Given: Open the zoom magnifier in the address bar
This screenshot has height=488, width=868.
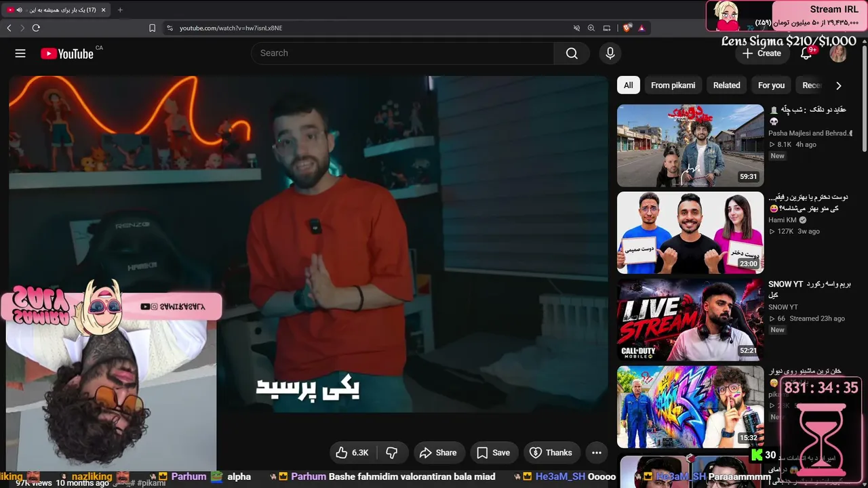Looking at the screenshot, I should pyautogui.click(x=591, y=28).
